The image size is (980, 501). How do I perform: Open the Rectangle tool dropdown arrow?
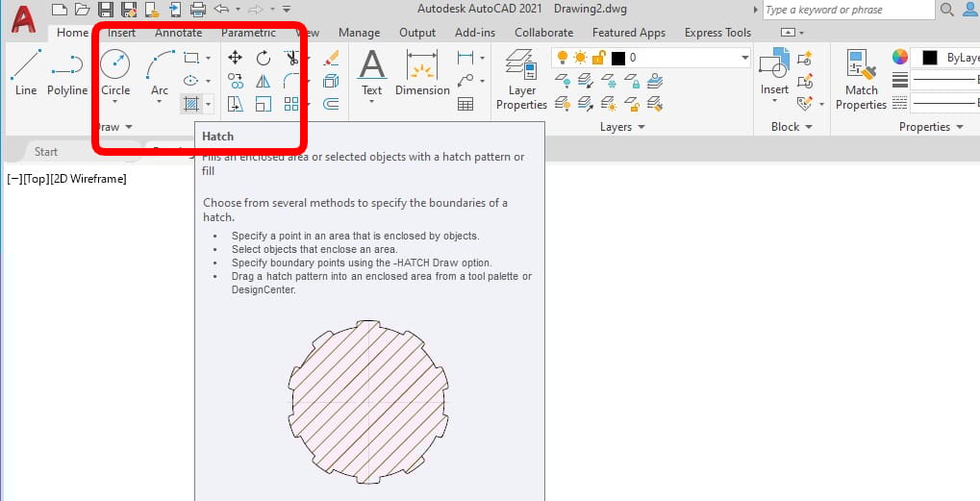pyautogui.click(x=208, y=58)
